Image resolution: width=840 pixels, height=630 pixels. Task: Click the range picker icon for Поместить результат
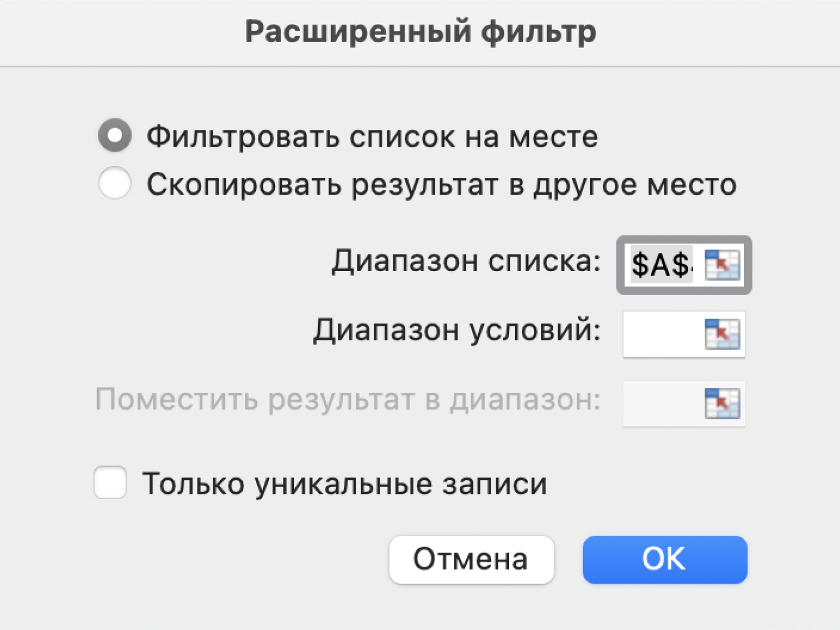tap(722, 403)
